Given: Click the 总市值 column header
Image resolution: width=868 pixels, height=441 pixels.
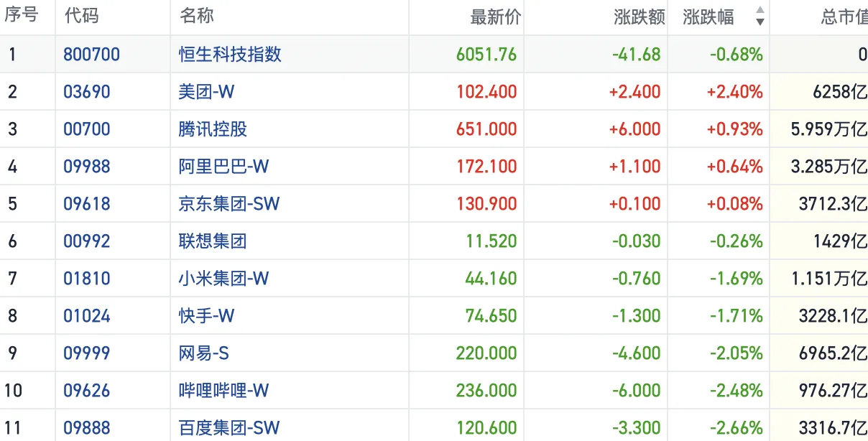Looking at the screenshot, I should (844, 17).
